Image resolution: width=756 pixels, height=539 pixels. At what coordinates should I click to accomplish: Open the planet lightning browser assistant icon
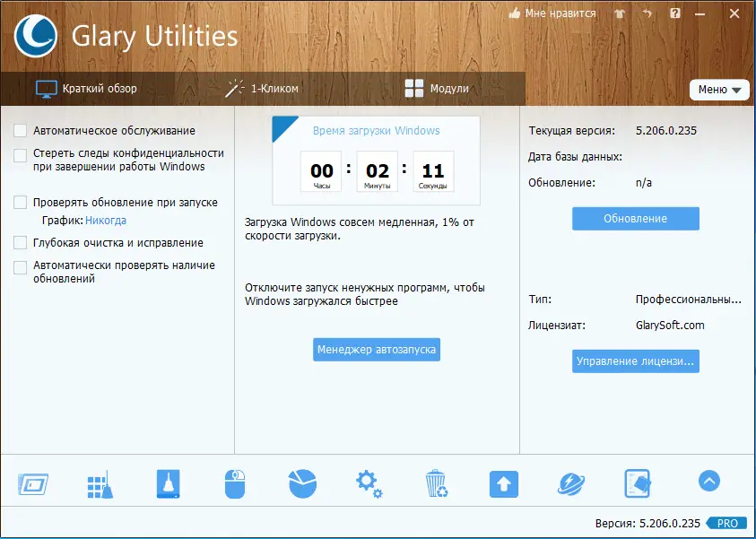coord(571,484)
